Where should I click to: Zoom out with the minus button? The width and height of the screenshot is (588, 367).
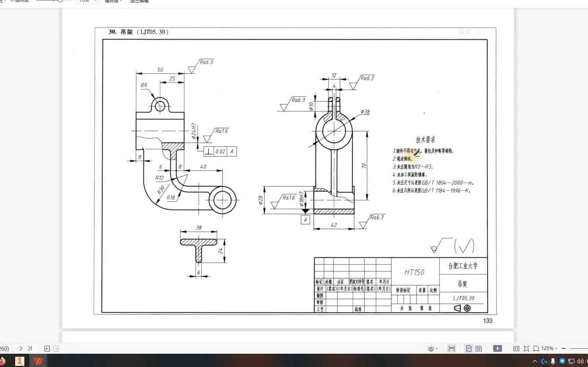(564, 348)
